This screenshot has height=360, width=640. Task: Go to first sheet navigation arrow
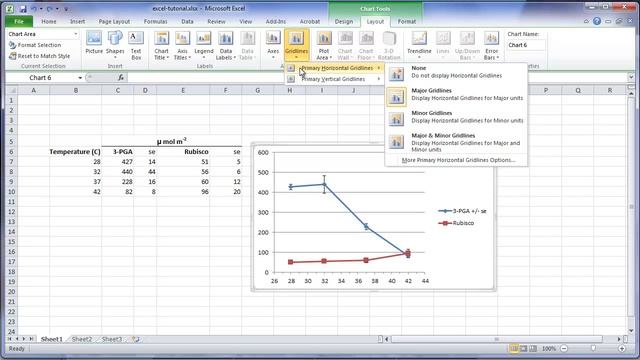[x=9, y=339]
